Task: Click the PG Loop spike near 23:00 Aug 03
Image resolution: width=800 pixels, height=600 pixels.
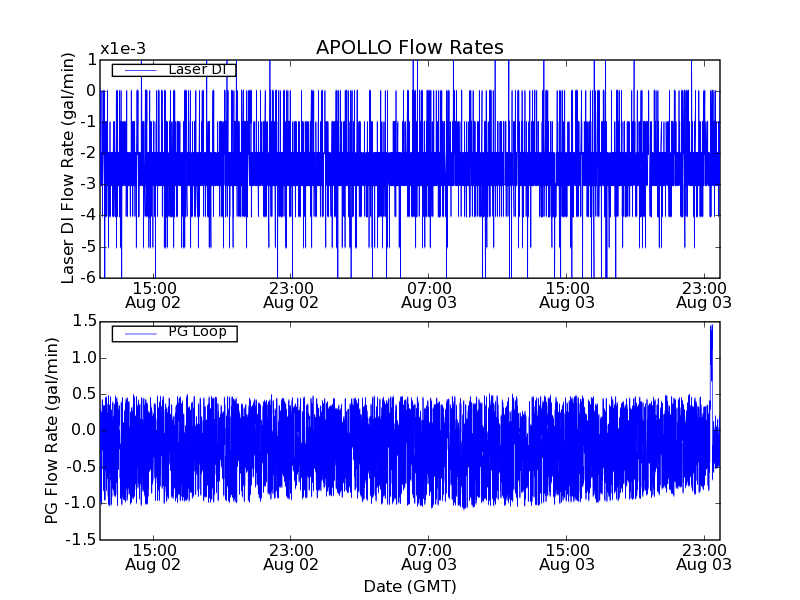Action: coord(711,340)
